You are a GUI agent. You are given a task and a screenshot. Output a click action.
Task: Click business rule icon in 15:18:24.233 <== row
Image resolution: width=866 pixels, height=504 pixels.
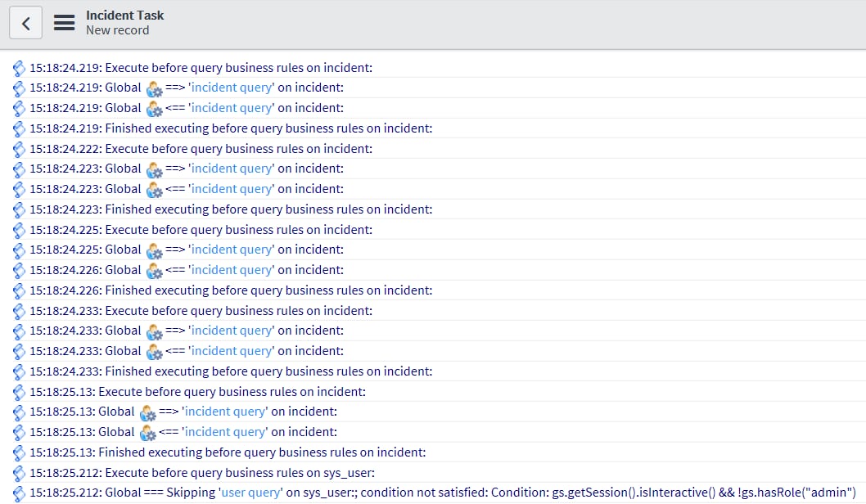pos(155,353)
